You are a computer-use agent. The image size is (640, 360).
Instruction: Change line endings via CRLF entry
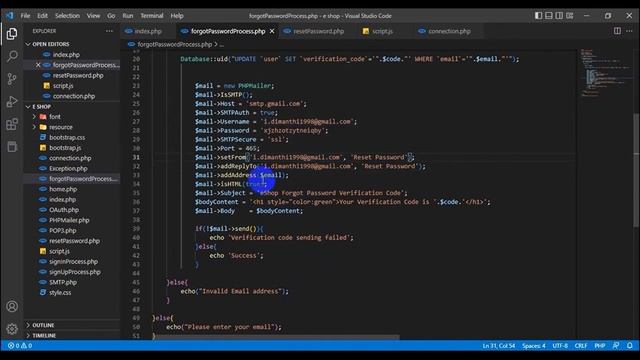tap(580, 346)
